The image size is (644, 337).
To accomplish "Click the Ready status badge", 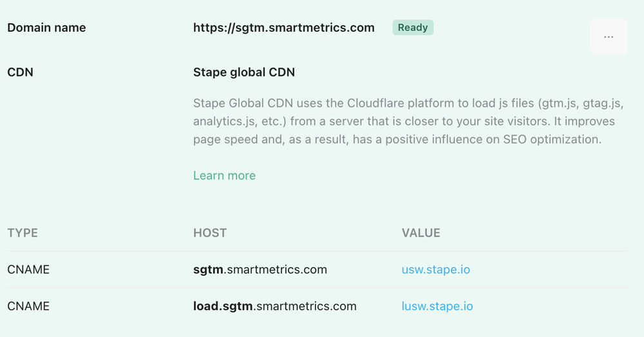I will pyautogui.click(x=413, y=28).
